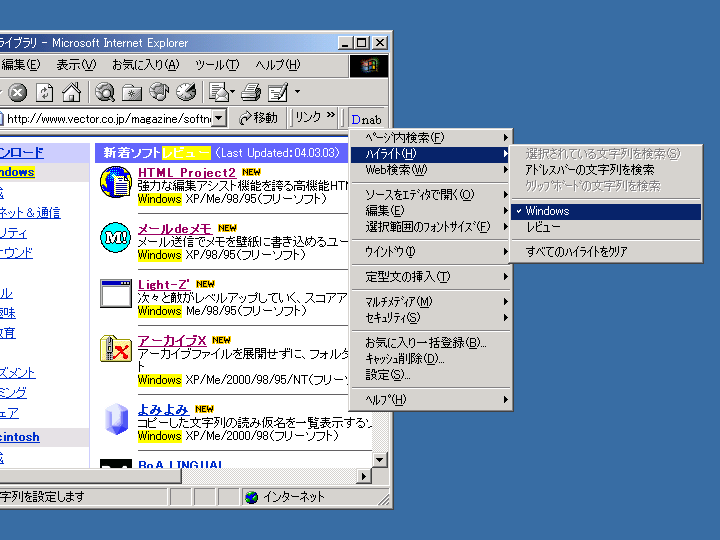Expand the ウインドウ(I) submenu

click(431, 252)
